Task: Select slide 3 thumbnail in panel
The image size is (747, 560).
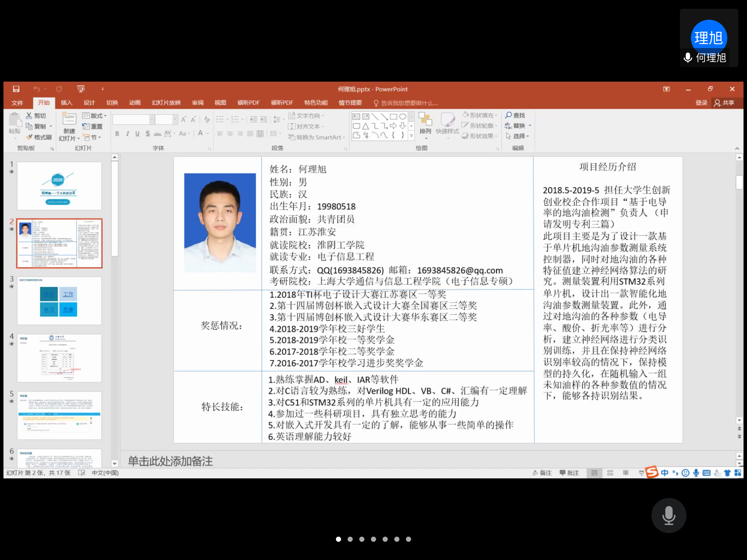Action: tap(59, 300)
